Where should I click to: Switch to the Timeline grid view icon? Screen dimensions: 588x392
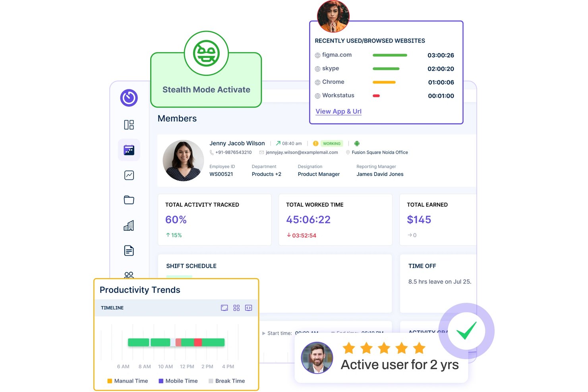(x=236, y=308)
